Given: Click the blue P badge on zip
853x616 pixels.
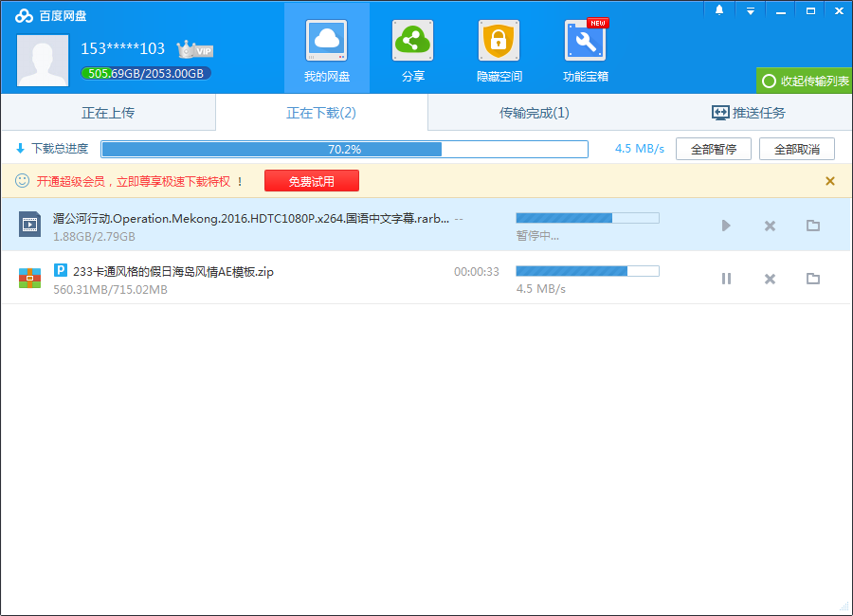Looking at the screenshot, I should 61,270.
